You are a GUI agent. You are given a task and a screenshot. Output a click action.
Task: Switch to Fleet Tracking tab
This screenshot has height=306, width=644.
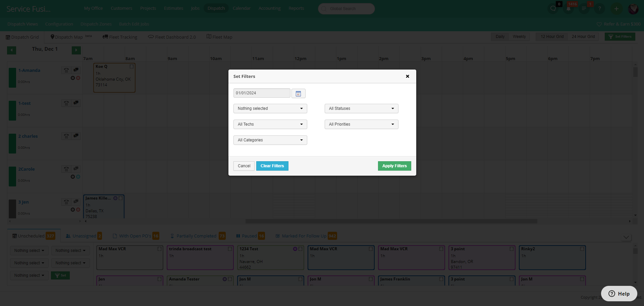[120, 37]
